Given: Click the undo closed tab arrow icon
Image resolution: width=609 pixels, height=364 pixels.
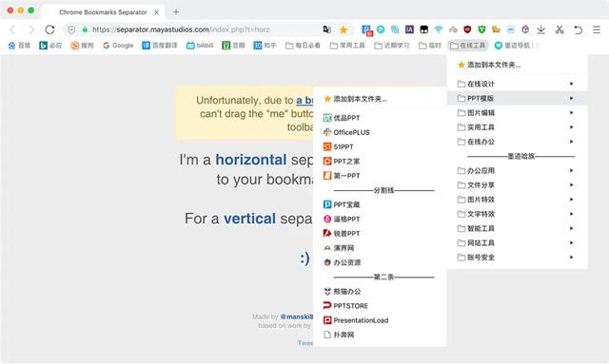Looking at the screenshot, I should (578, 29).
